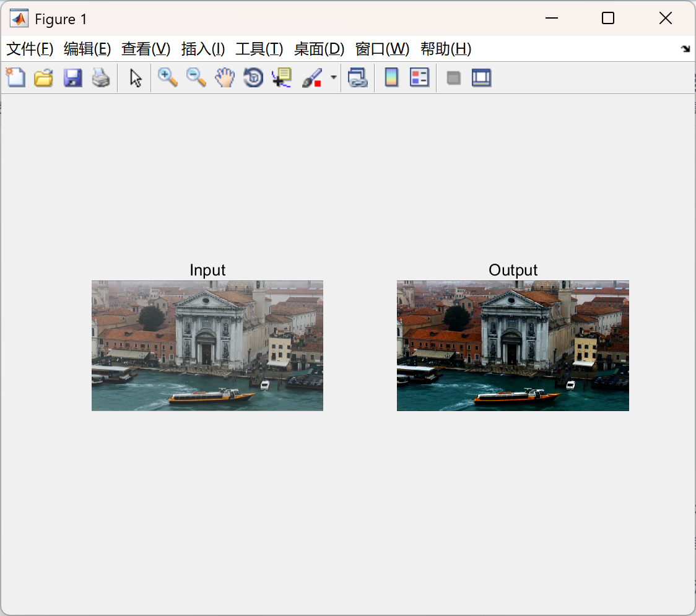Open the 帮助(H) menu
This screenshot has height=616, width=696.
point(446,49)
